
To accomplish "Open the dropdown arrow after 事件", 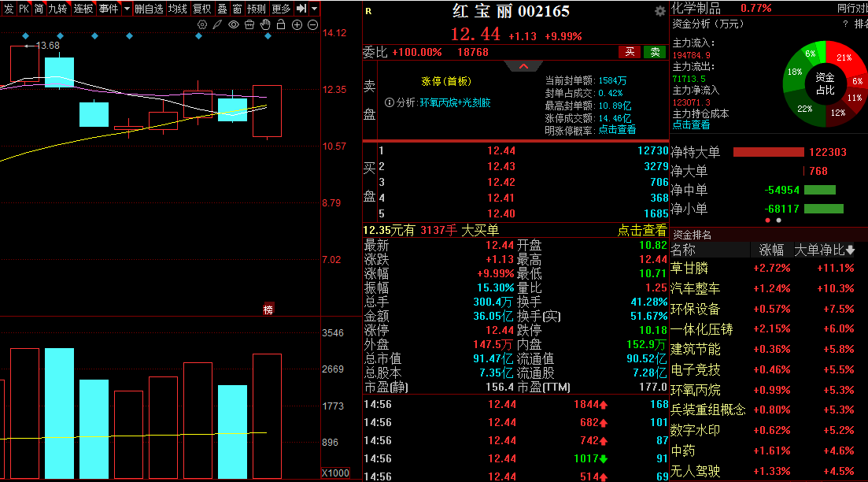I will tap(127, 9).
